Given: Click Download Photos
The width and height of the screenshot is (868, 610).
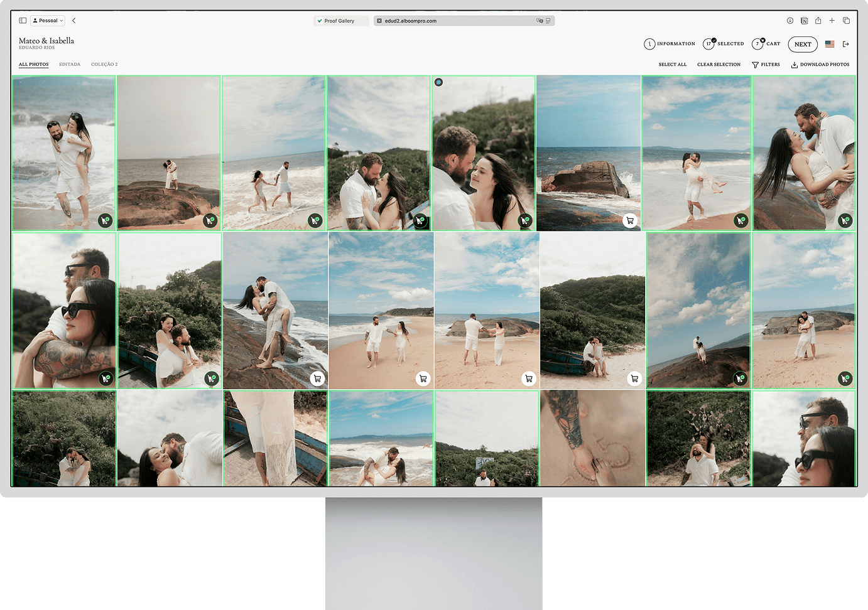Looking at the screenshot, I should (x=820, y=65).
